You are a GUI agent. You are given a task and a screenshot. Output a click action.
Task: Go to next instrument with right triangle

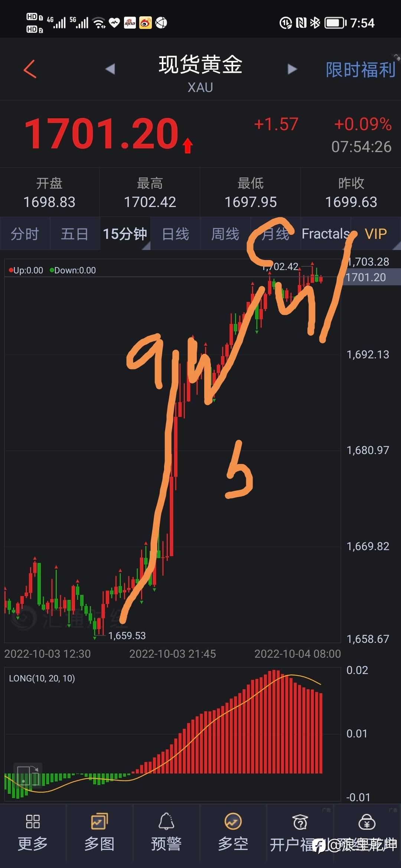292,69
